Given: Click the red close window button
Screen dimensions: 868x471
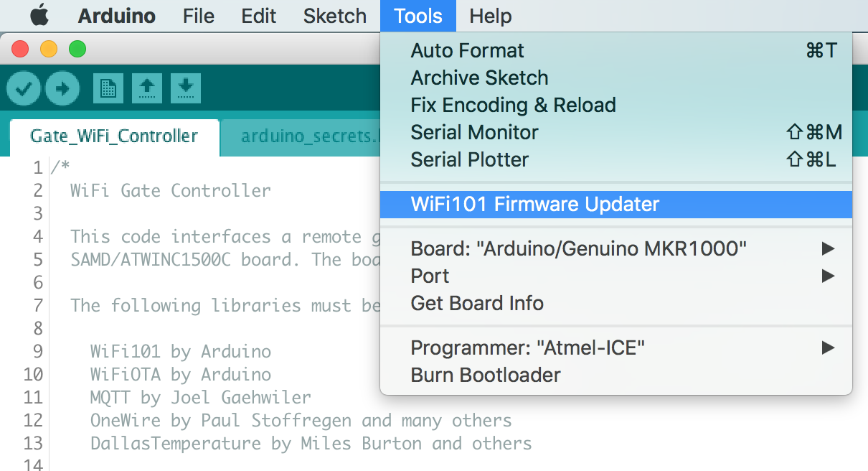Looking at the screenshot, I should (x=20, y=50).
